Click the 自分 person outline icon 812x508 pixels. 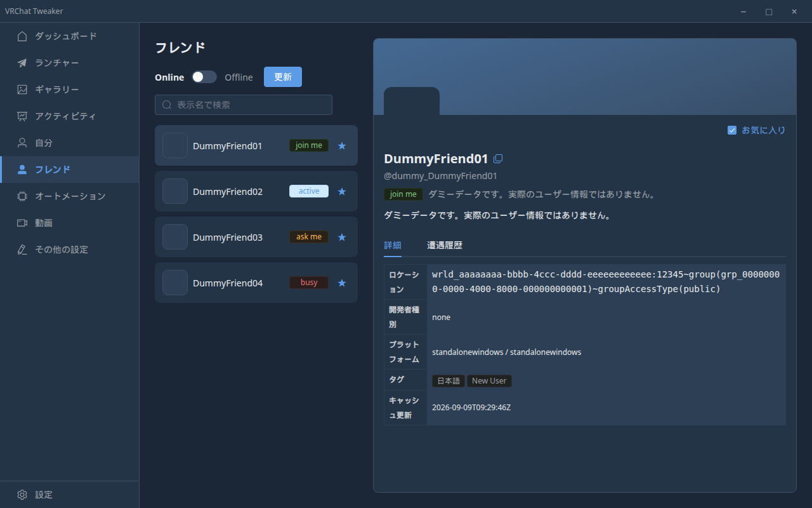click(x=22, y=143)
